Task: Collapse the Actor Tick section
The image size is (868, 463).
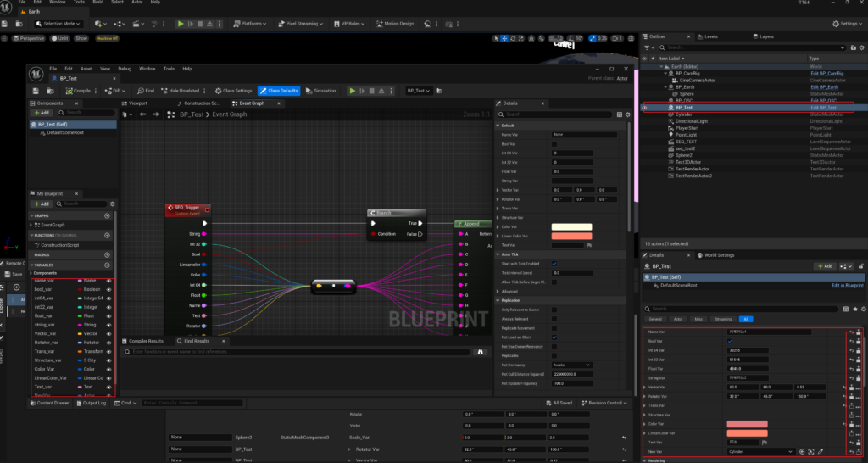Action: [498, 254]
